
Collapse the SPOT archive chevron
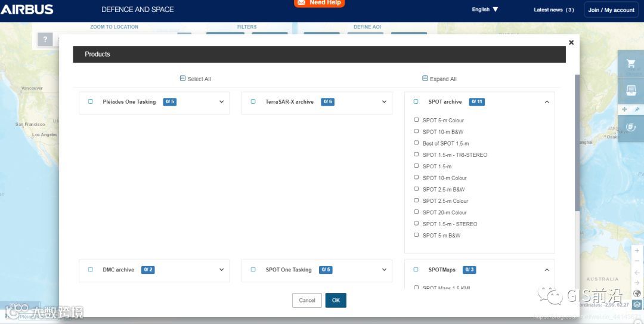point(547,101)
